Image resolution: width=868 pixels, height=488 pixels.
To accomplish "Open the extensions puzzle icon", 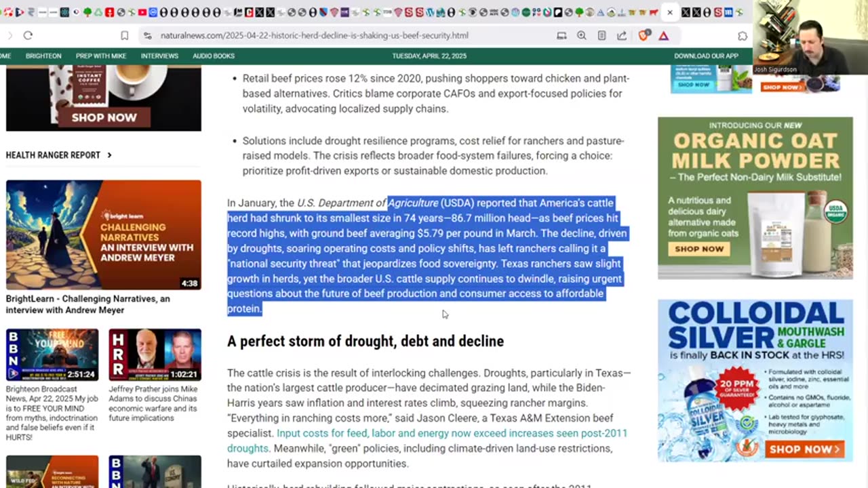I will click(743, 36).
